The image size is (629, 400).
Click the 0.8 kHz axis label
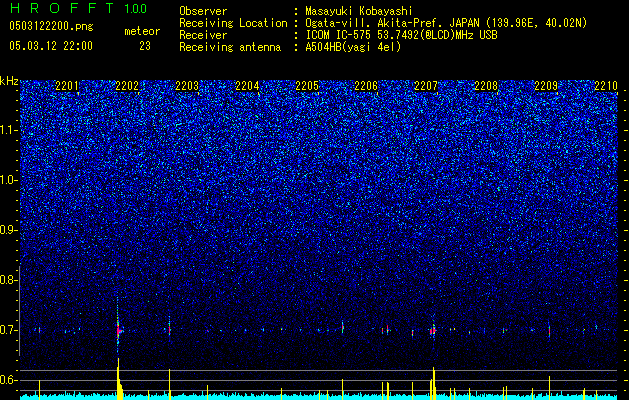tap(9, 280)
